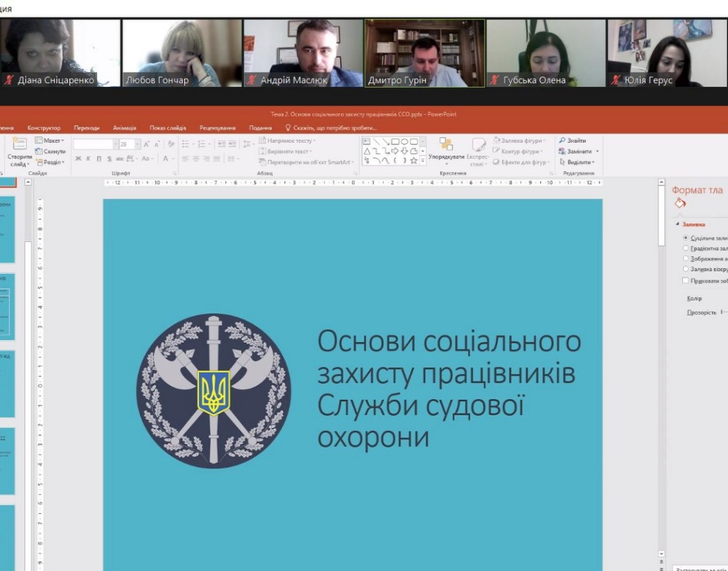Align text left in paragraph group
This screenshot has height=571, width=728.
(x=186, y=158)
